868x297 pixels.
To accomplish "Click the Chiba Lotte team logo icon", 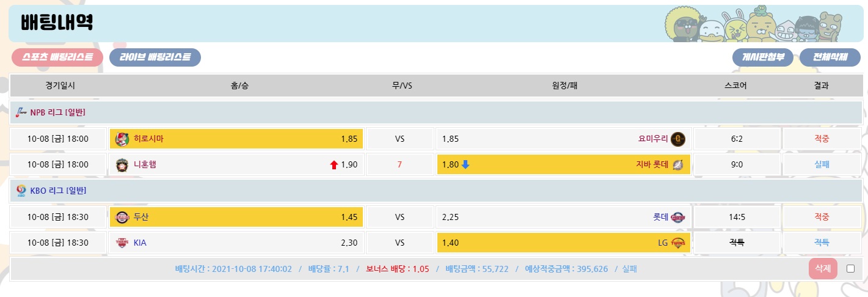I will (678, 164).
